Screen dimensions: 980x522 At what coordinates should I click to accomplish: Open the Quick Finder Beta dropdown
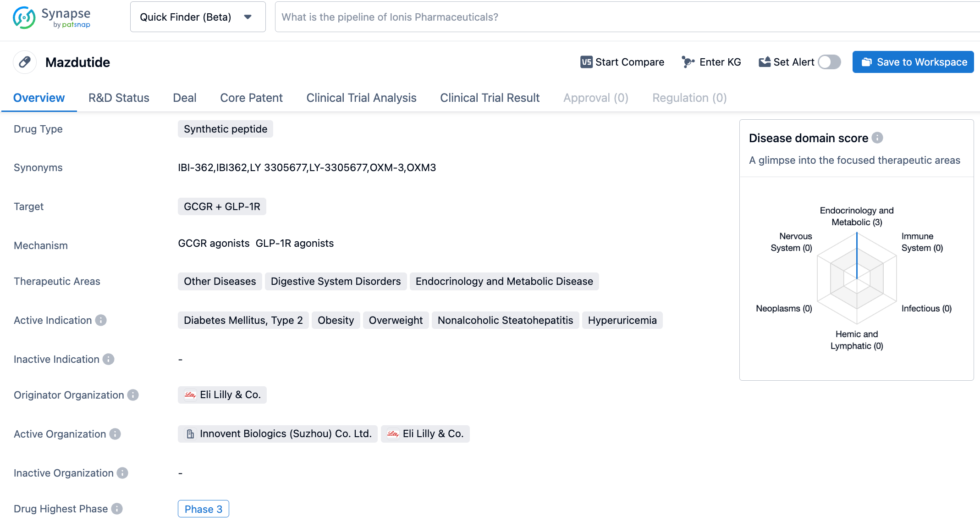[249, 17]
